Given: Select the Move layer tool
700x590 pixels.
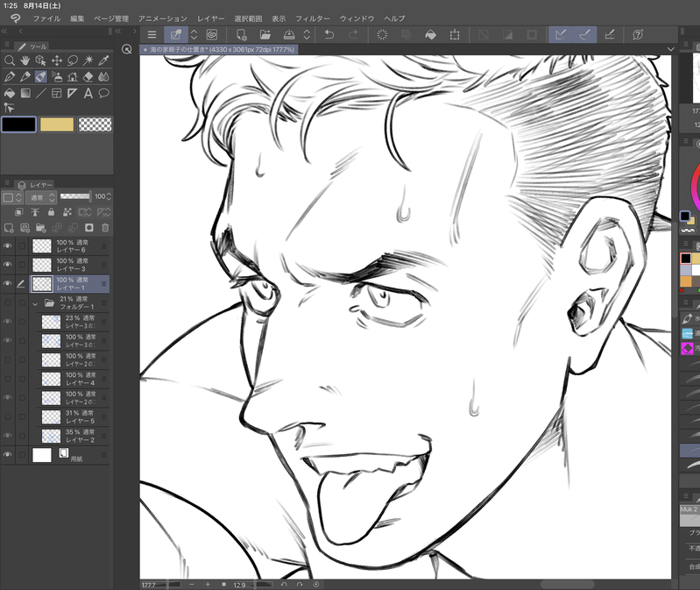Looking at the screenshot, I should [57, 60].
